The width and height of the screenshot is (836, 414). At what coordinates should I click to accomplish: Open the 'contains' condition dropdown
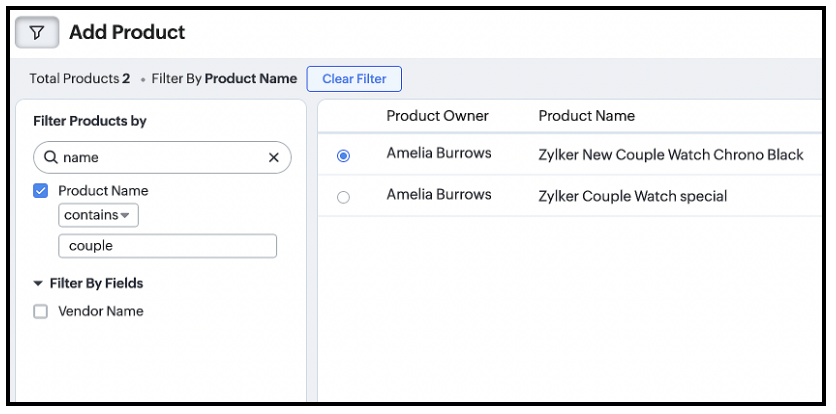click(98, 215)
